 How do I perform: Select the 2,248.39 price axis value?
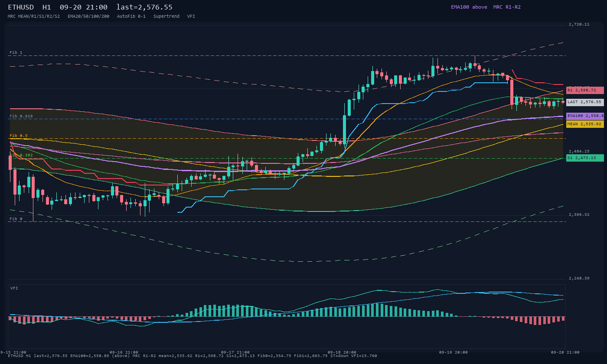coord(579,278)
